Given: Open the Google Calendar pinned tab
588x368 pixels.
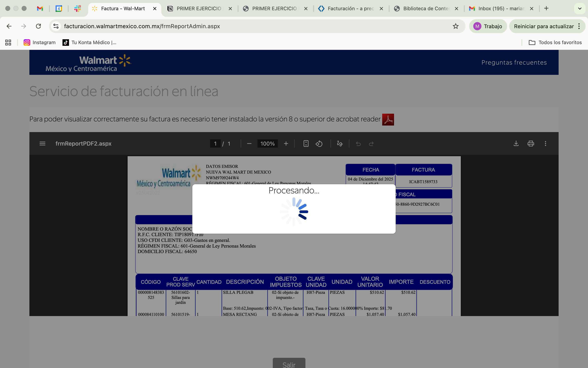Looking at the screenshot, I should [59, 9].
